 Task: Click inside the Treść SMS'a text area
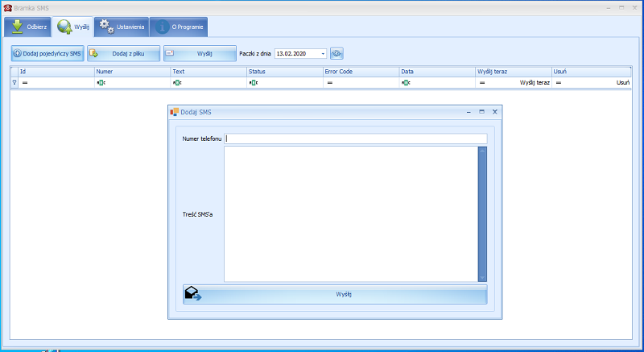click(x=351, y=214)
